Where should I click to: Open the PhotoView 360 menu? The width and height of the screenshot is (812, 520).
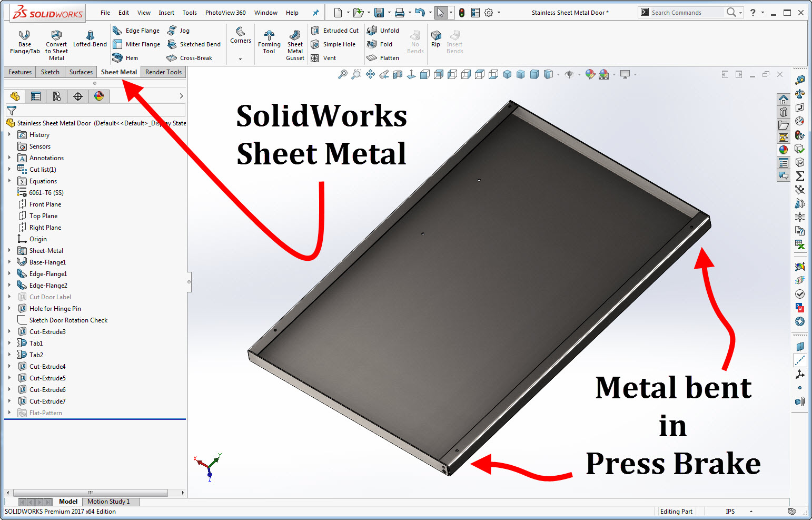point(225,13)
